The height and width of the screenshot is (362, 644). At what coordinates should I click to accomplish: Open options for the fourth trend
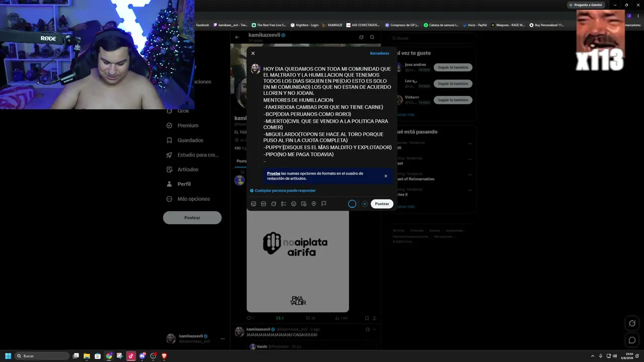tap(470, 191)
